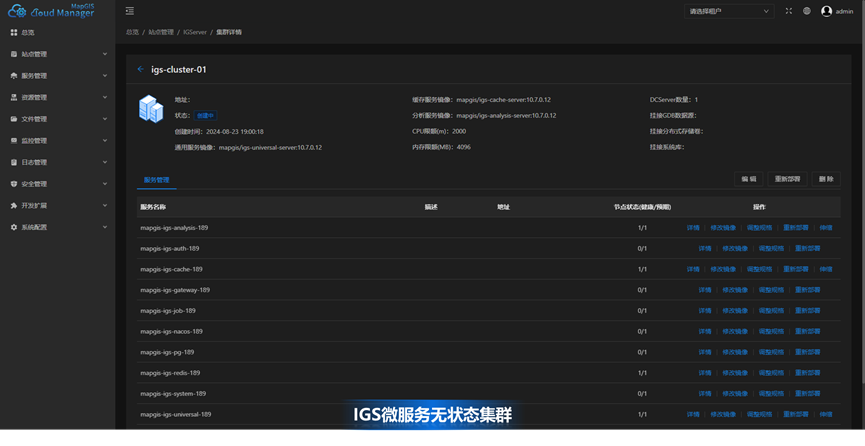The width and height of the screenshot is (865, 446).
Task: Click the 安全管理 shield icon
Action: (14, 184)
